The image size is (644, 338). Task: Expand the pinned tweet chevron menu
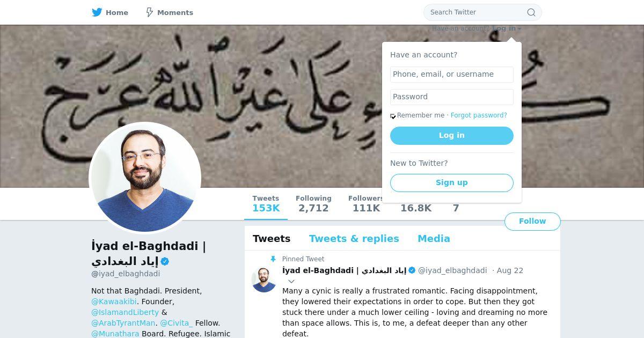click(x=291, y=281)
